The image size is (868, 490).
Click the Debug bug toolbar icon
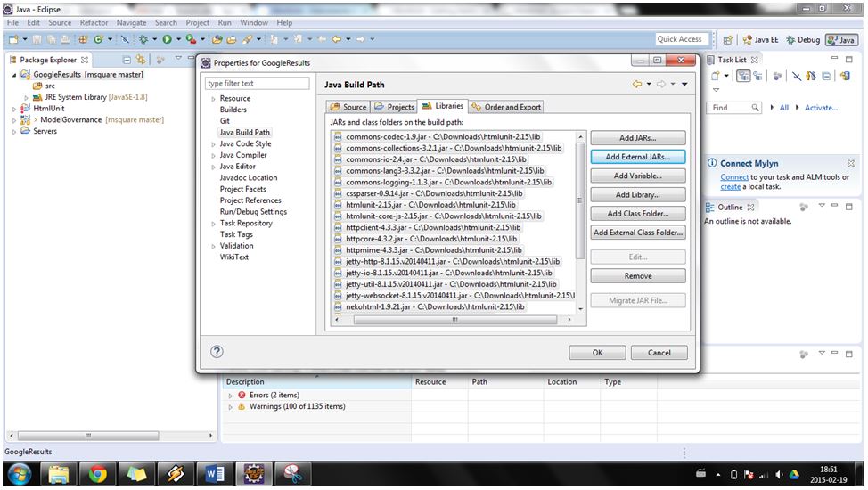pyautogui.click(x=143, y=39)
